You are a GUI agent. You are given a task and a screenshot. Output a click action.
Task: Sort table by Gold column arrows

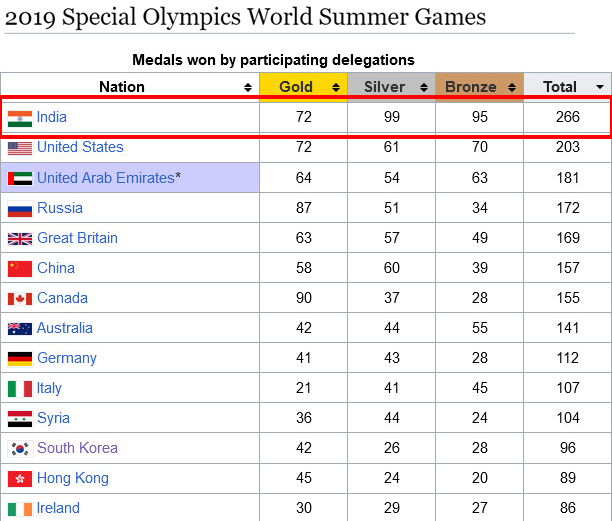click(336, 87)
